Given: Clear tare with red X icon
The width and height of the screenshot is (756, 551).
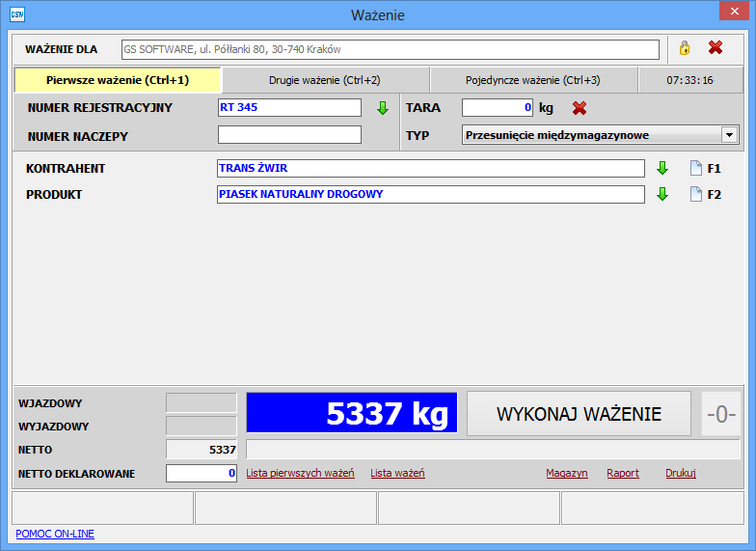Looking at the screenshot, I should click(580, 108).
